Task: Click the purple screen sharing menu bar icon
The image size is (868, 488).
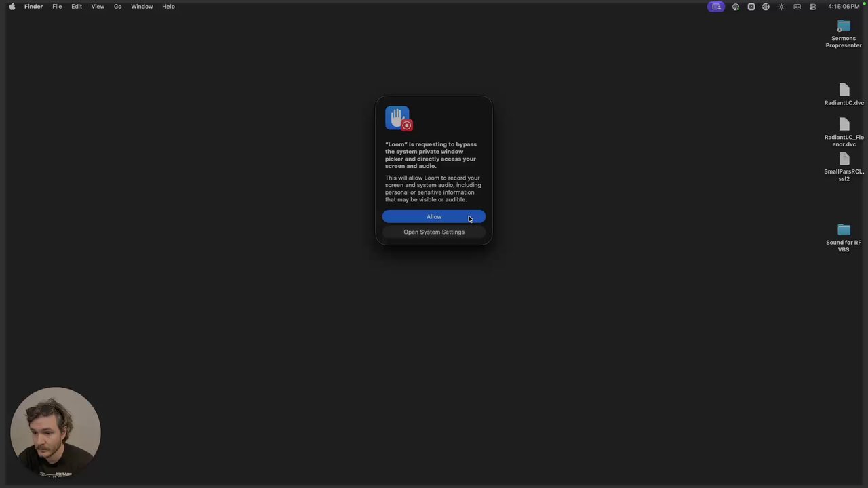Action: pyautogui.click(x=717, y=7)
